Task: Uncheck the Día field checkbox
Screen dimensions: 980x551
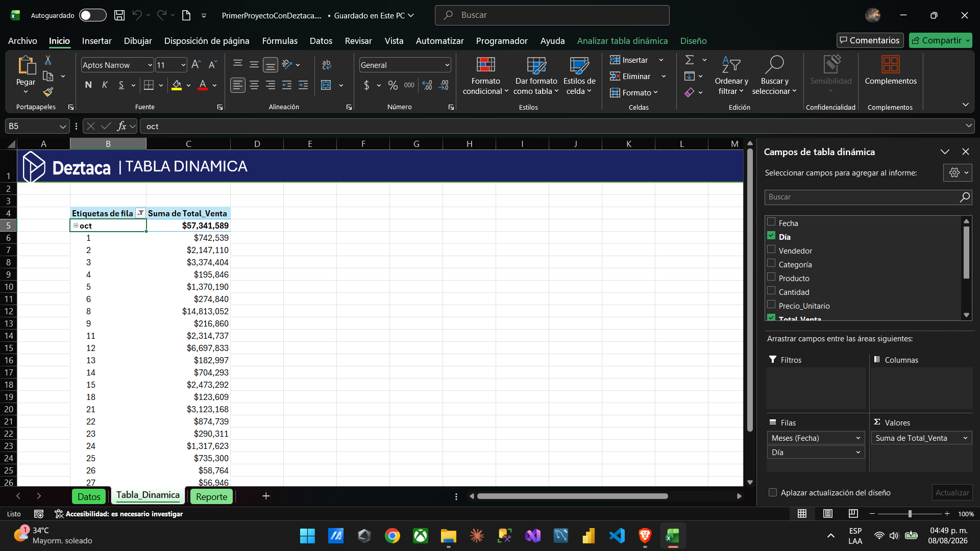Action: pos(771,236)
